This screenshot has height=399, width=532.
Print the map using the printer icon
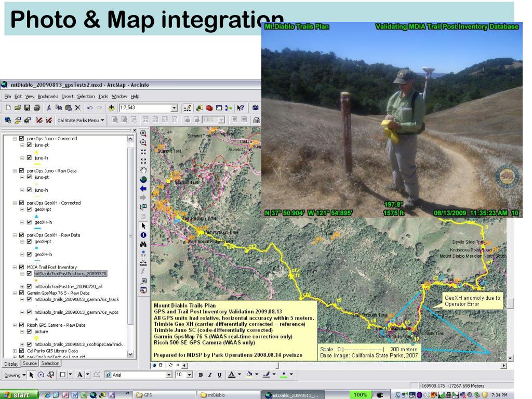[x=37, y=108]
